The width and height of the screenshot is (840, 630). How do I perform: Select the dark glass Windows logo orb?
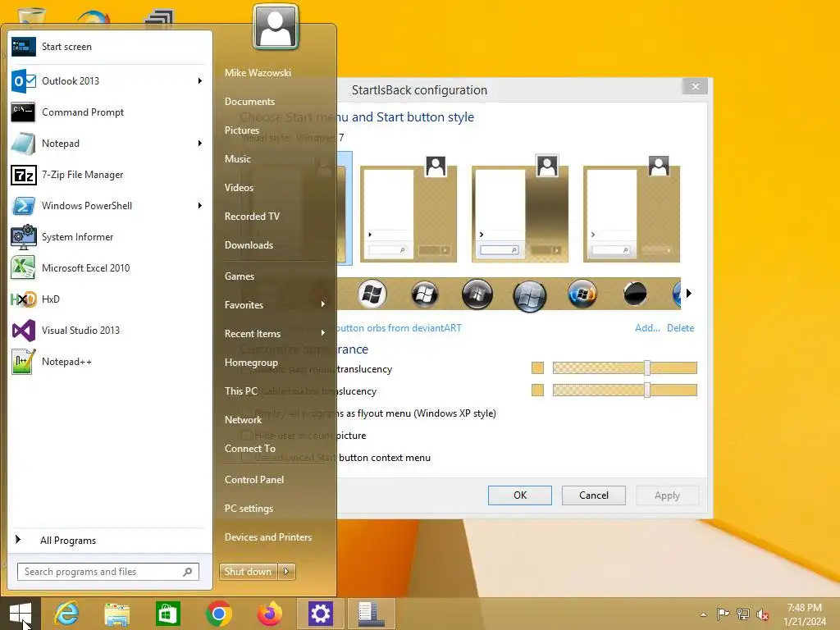coord(425,294)
